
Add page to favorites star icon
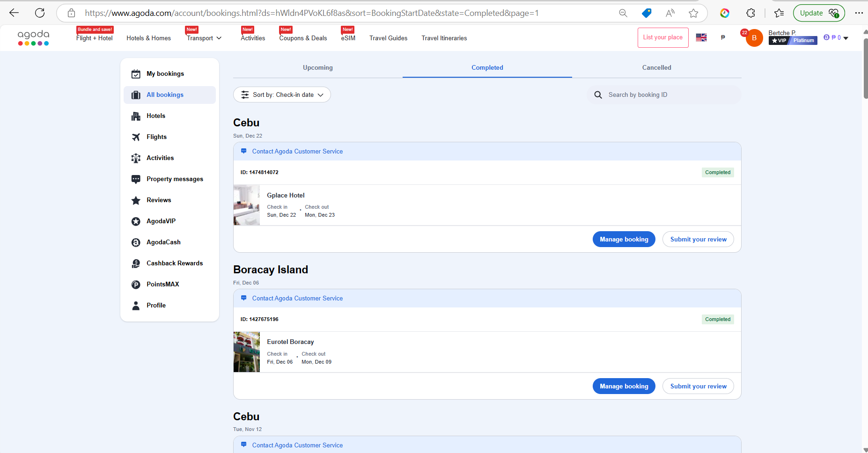[x=693, y=13]
